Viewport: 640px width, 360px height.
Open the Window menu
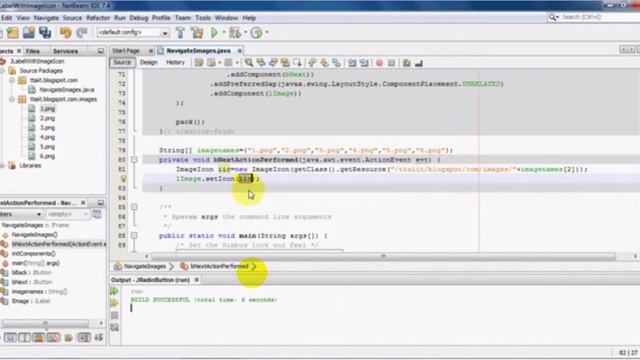coord(226,18)
